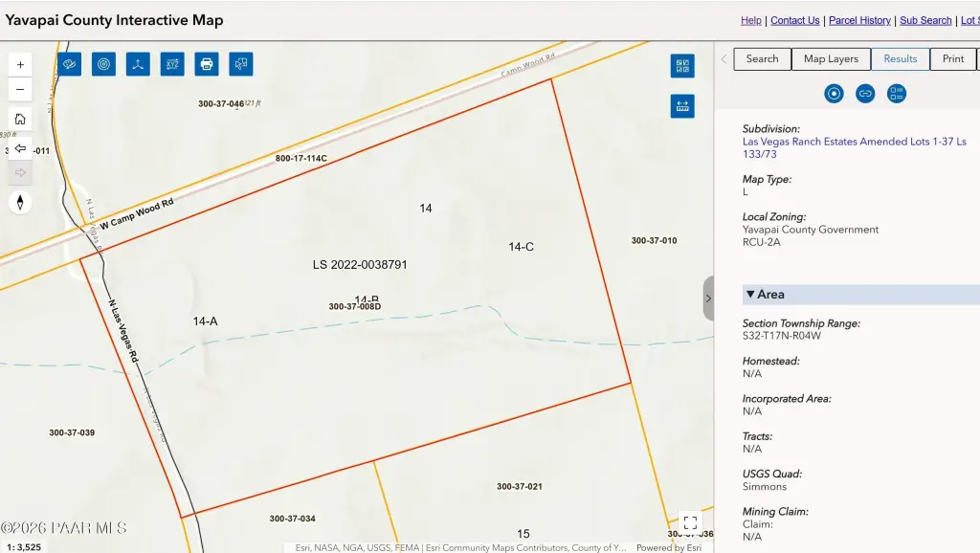980x553 pixels.
Task: Reset map orientation with compass
Action: [20, 203]
